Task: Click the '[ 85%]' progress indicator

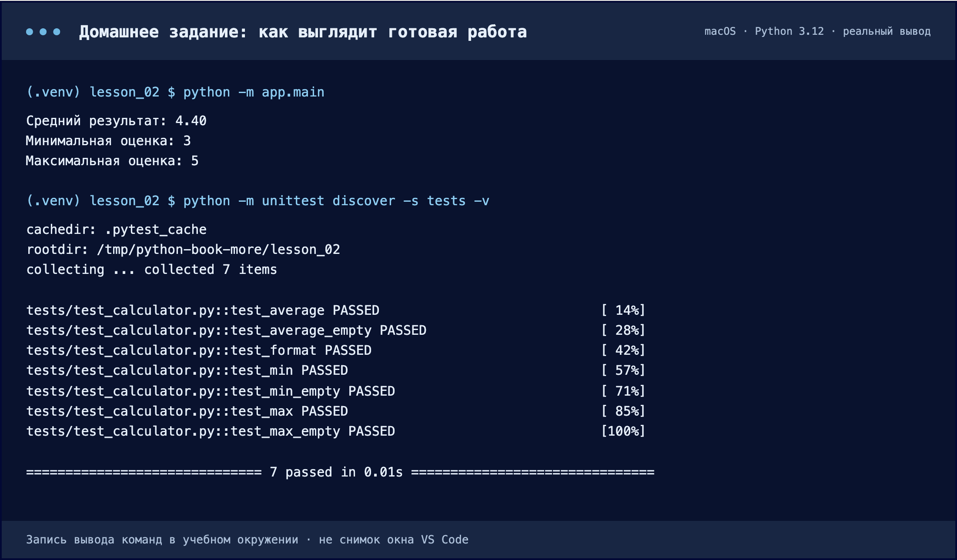Action: point(623,411)
